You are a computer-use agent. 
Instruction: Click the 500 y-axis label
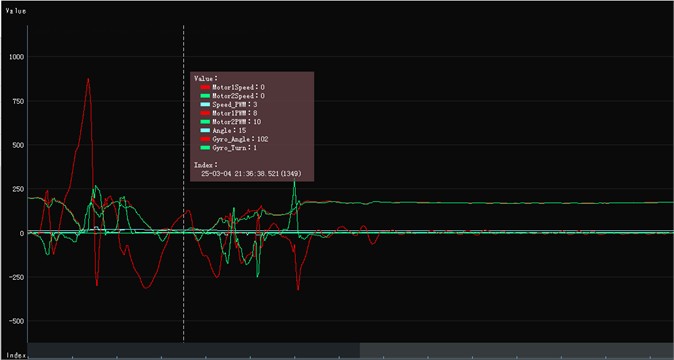pos(18,145)
